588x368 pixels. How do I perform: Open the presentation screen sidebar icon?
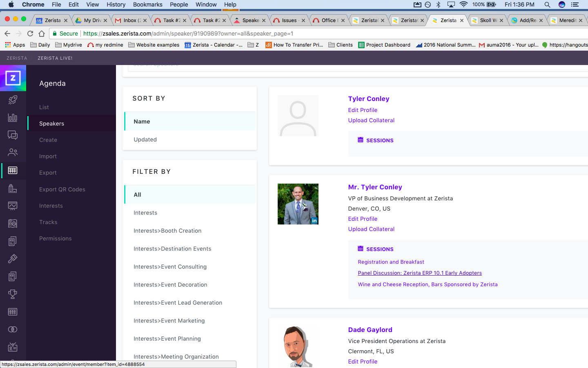coord(13,206)
